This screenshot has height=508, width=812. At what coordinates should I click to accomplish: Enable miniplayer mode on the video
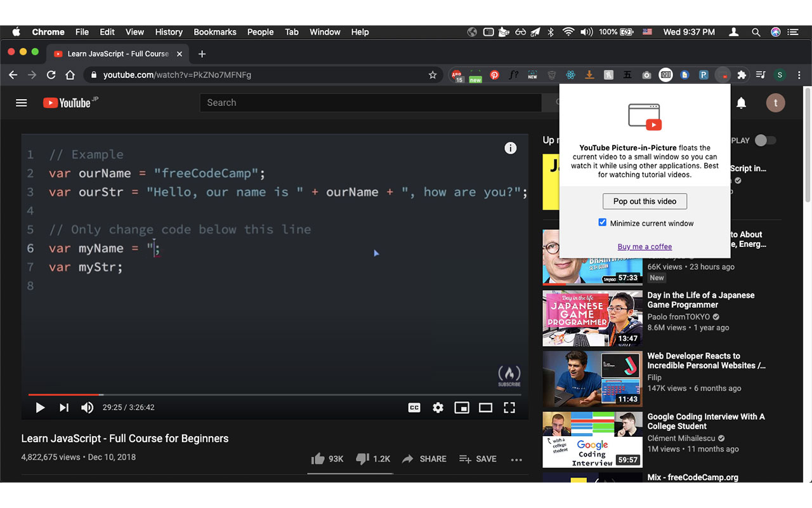461,407
